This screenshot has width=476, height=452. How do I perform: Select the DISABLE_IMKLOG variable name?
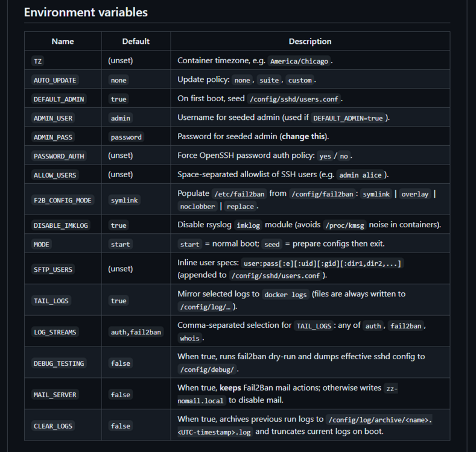(61, 225)
